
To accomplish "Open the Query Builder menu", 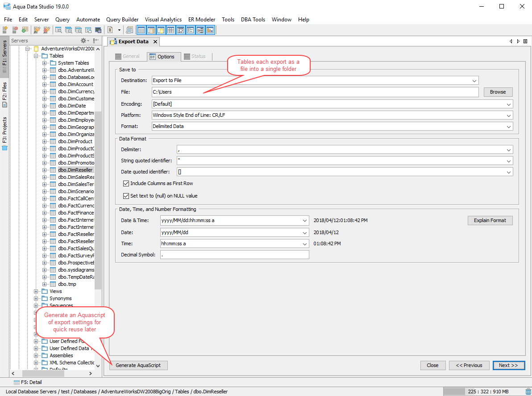I will click(x=122, y=19).
